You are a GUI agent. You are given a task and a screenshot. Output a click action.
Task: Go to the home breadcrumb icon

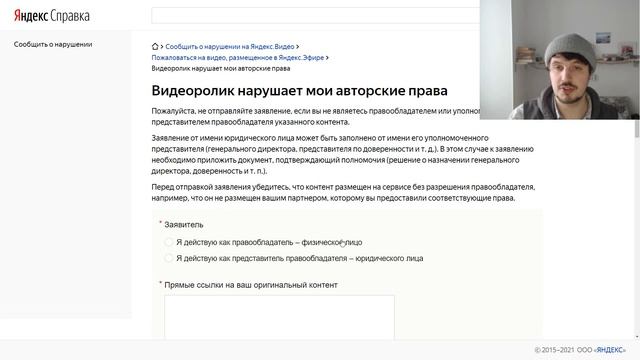155,47
